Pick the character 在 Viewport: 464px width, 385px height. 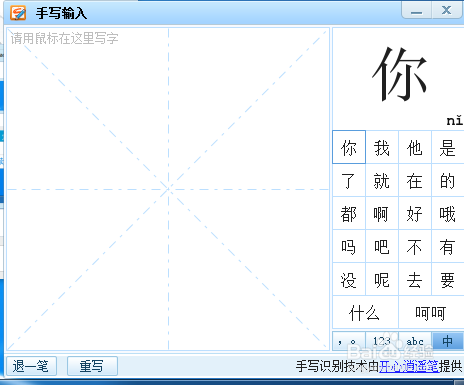pos(415,180)
